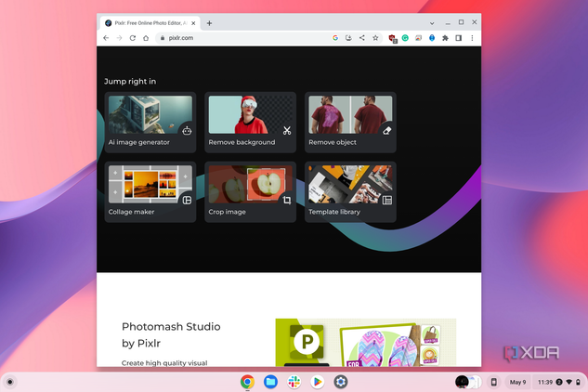This screenshot has height=392, width=588.
Task: Open the Collage maker card
Action: tap(150, 192)
